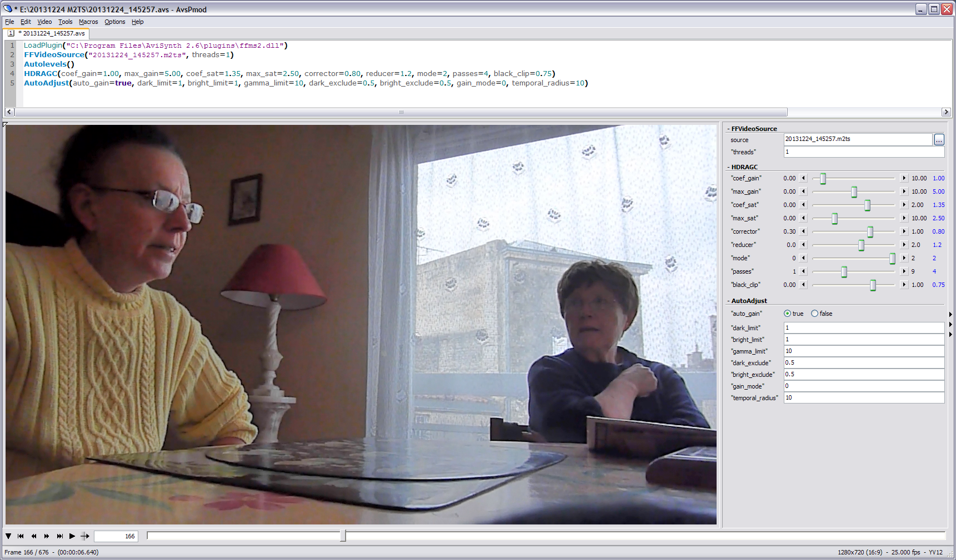Decrease coef_sat with its left arrow
The height and width of the screenshot is (560, 956).
click(x=803, y=205)
